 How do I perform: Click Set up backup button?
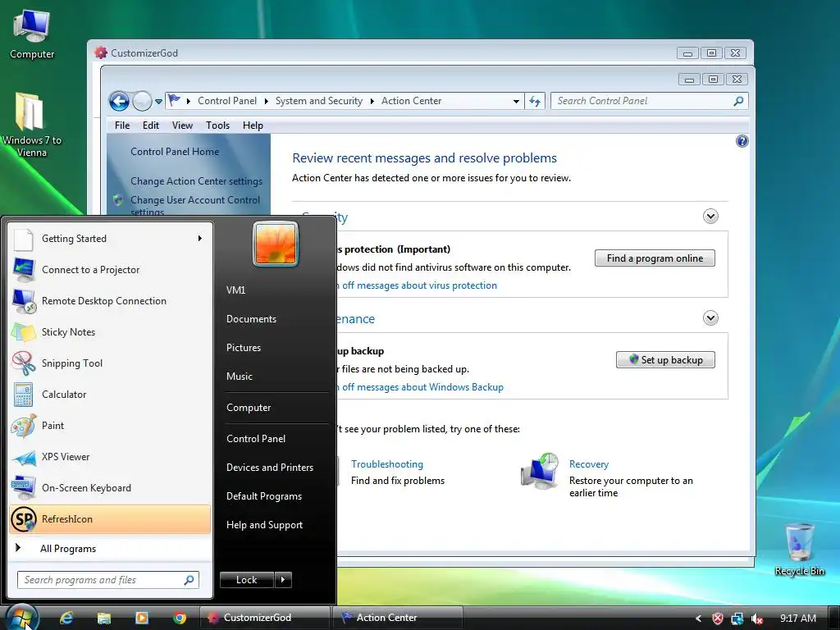tap(665, 360)
